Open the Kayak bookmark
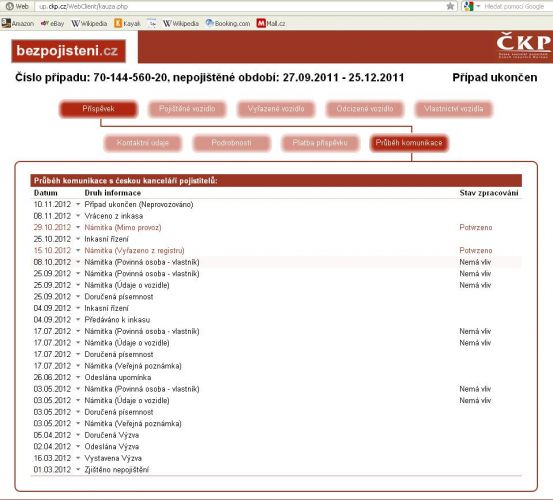This screenshot has height=500, width=553. [127, 24]
